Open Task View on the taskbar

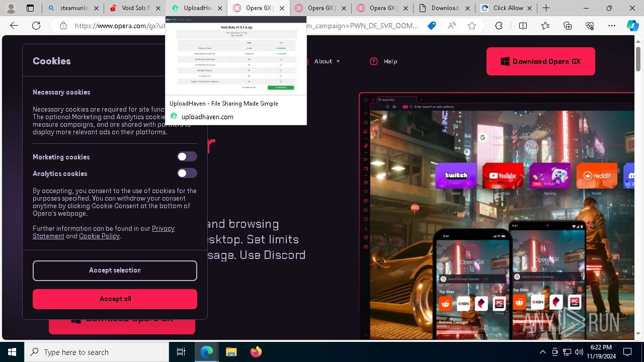point(181,352)
